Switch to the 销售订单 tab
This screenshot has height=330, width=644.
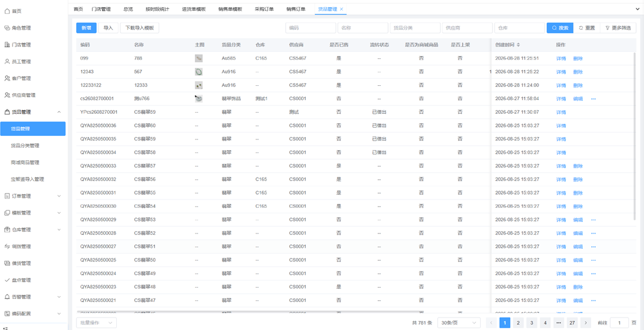tap(296, 9)
